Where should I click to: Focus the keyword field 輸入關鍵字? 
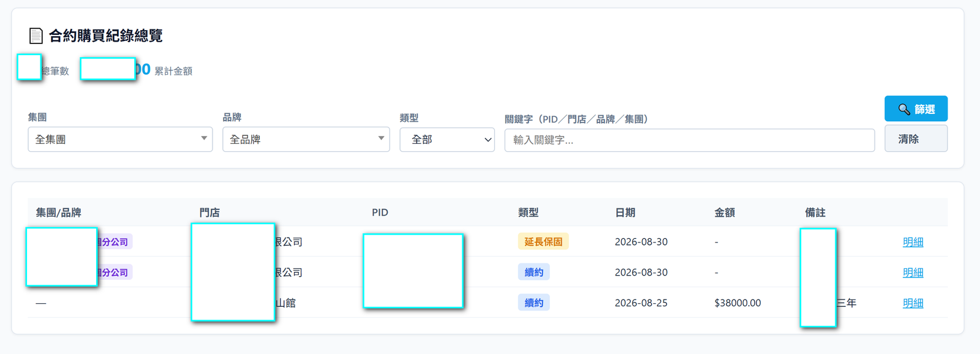(x=690, y=140)
